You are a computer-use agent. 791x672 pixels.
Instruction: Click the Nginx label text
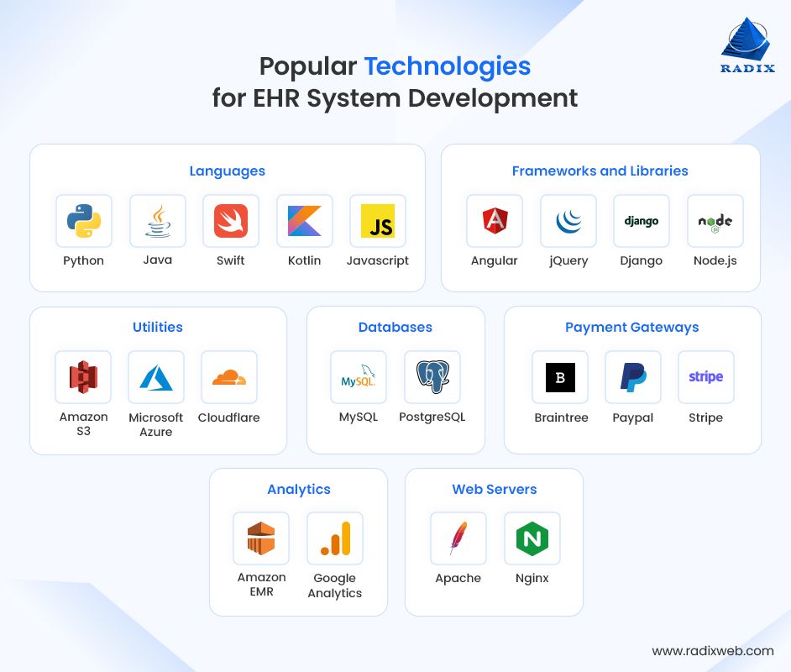[x=532, y=578]
